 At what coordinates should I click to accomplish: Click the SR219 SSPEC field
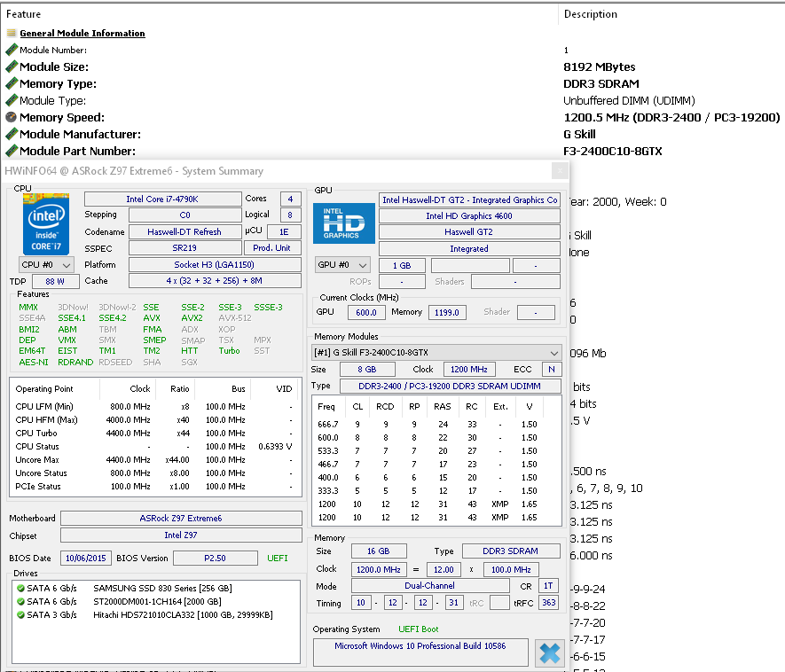184,247
